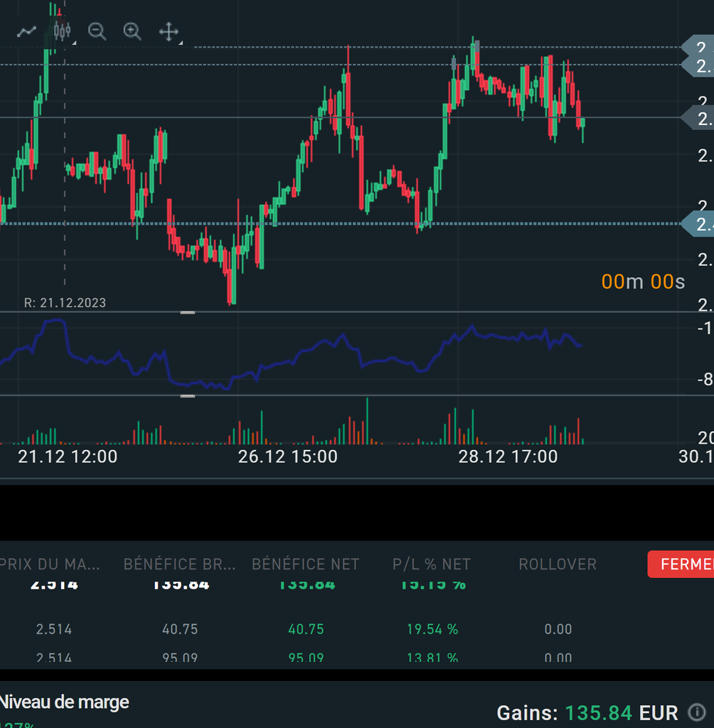Zoom in on the price chart

coord(132,31)
